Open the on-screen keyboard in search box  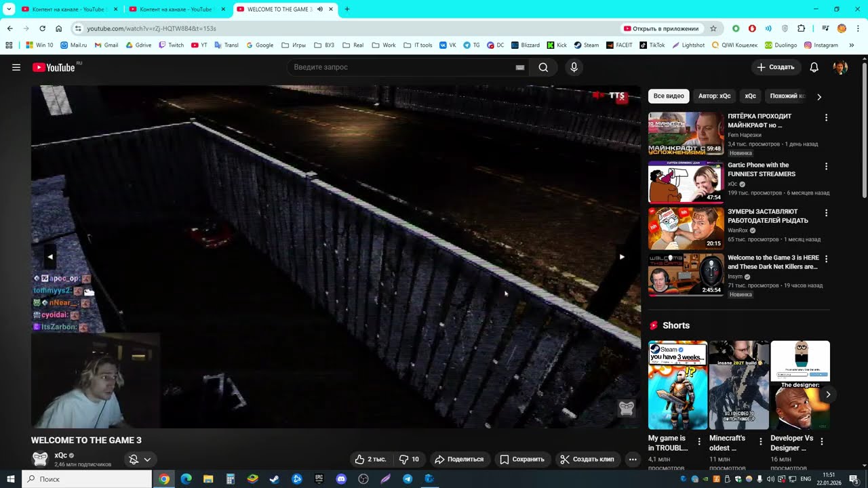click(x=520, y=67)
